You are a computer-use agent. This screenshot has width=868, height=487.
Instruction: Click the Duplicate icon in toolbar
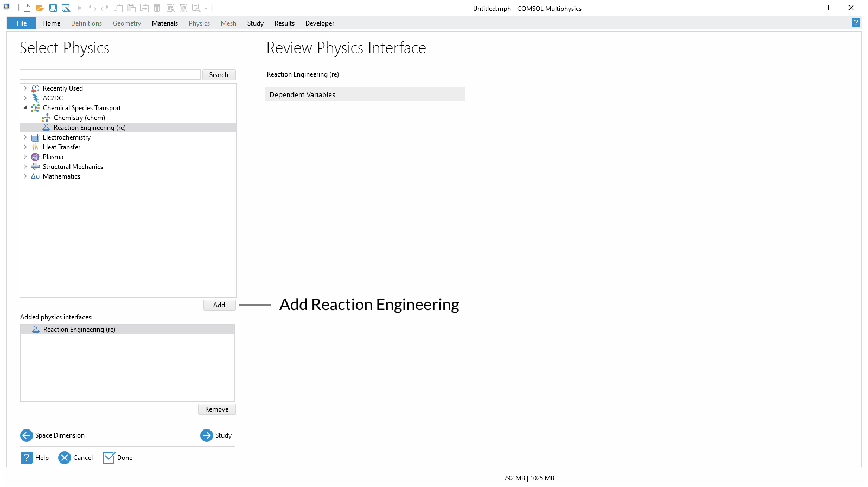click(144, 8)
